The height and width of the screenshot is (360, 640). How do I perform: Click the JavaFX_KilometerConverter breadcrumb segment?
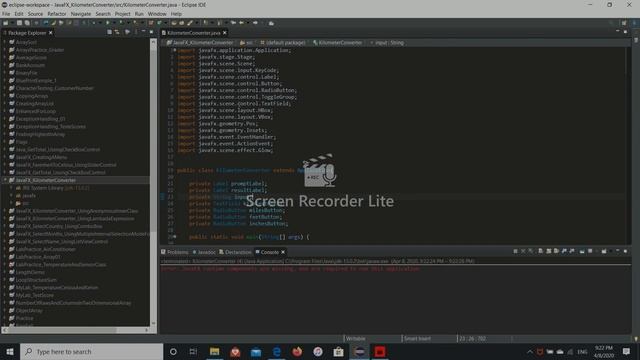click(200, 42)
